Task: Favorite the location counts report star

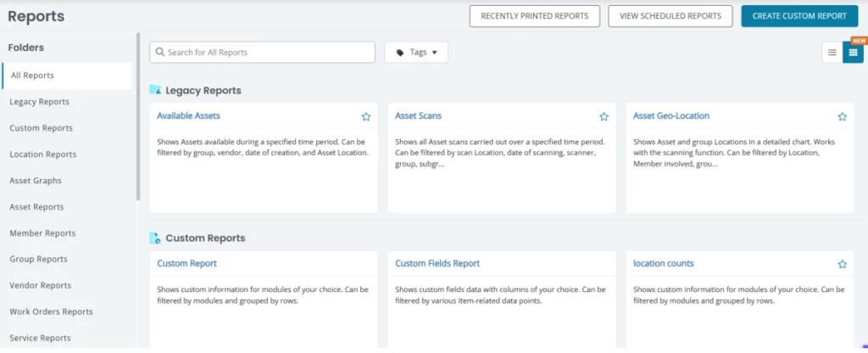Action: [x=842, y=265]
